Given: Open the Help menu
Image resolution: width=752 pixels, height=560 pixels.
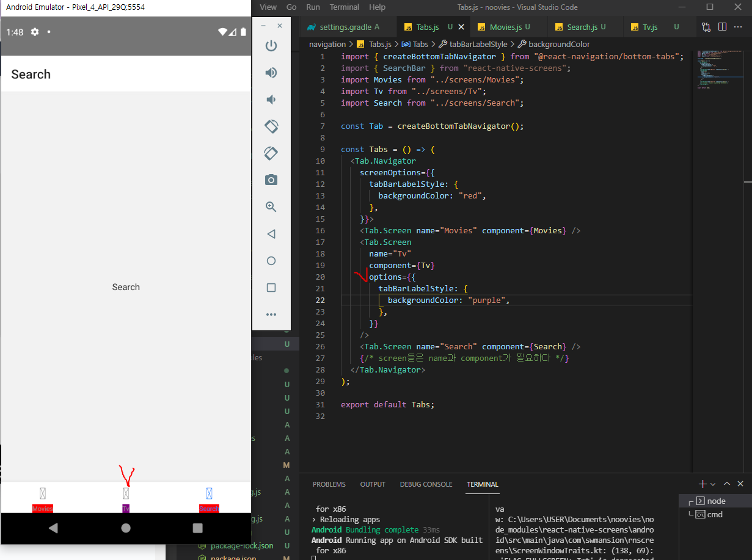Looking at the screenshot, I should click(x=378, y=7).
